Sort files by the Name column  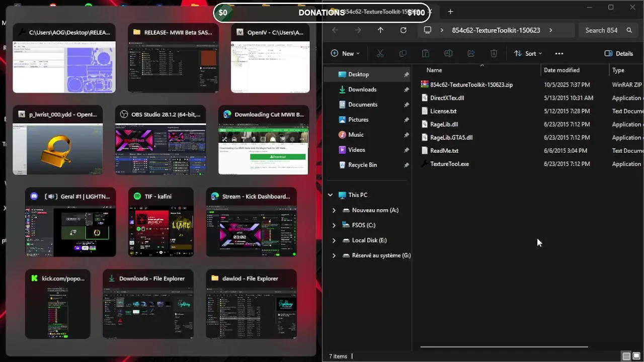tap(434, 70)
